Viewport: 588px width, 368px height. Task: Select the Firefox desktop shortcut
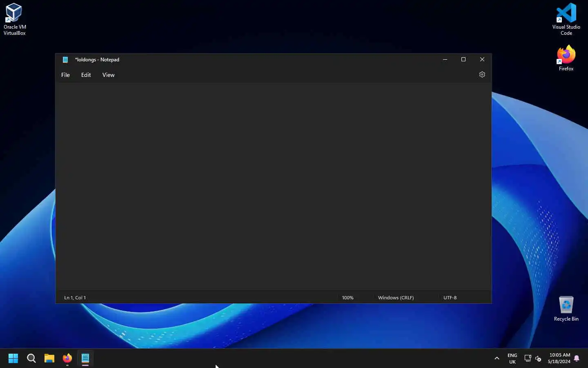[x=566, y=58]
